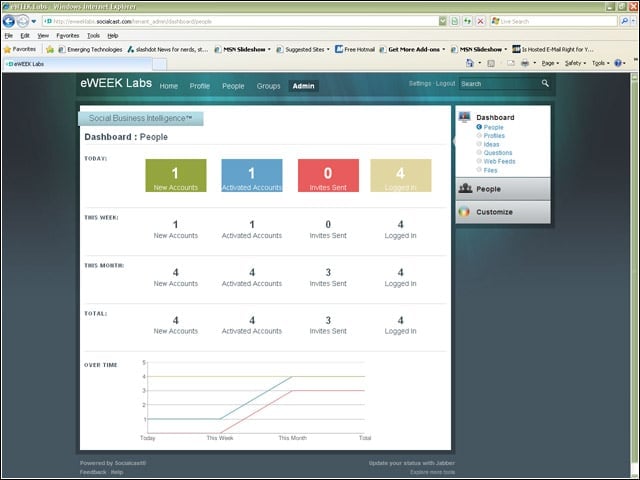Viewport: 640px width, 480px height.
Task: Open the Help menu
Action: click(x=113, y=36)
